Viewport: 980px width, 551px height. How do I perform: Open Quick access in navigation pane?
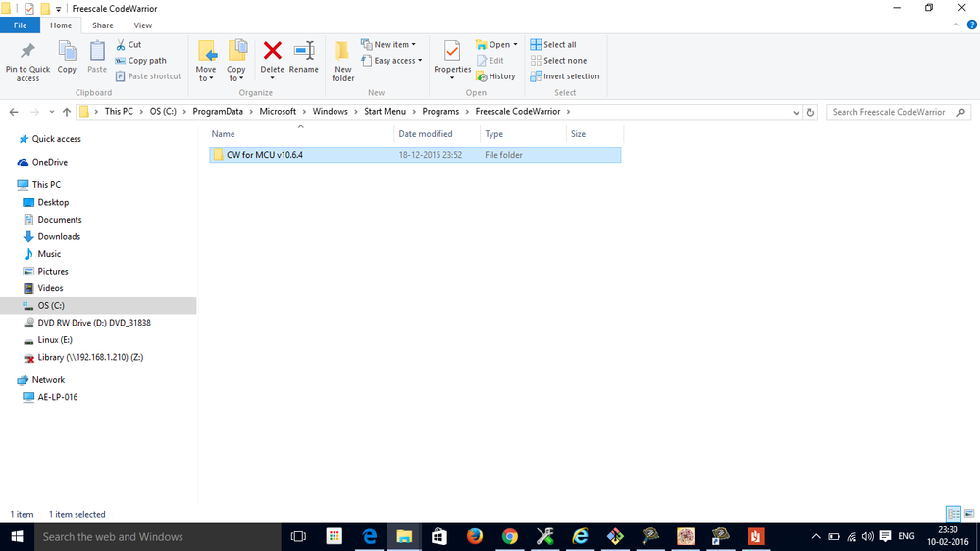56,138
